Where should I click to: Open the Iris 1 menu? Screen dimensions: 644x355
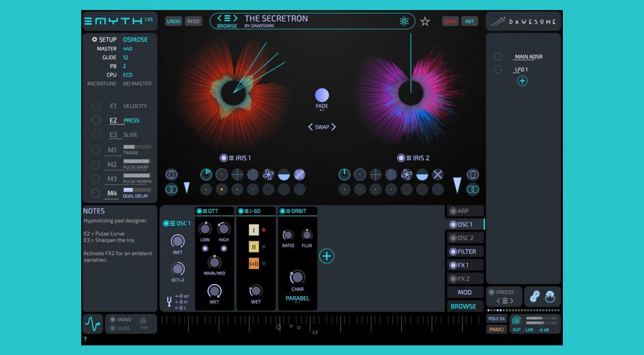[232, 158]
